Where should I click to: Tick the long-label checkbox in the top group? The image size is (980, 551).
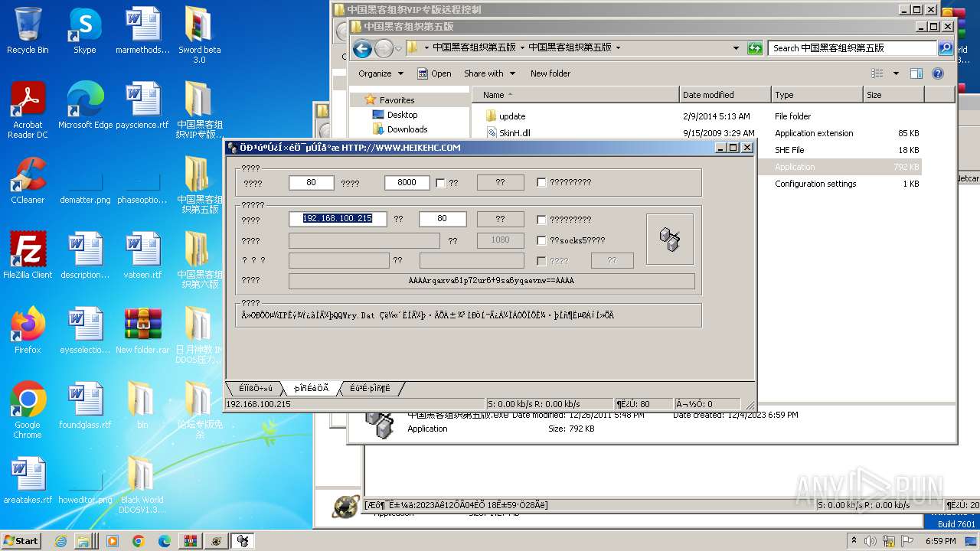pos(541,183)
